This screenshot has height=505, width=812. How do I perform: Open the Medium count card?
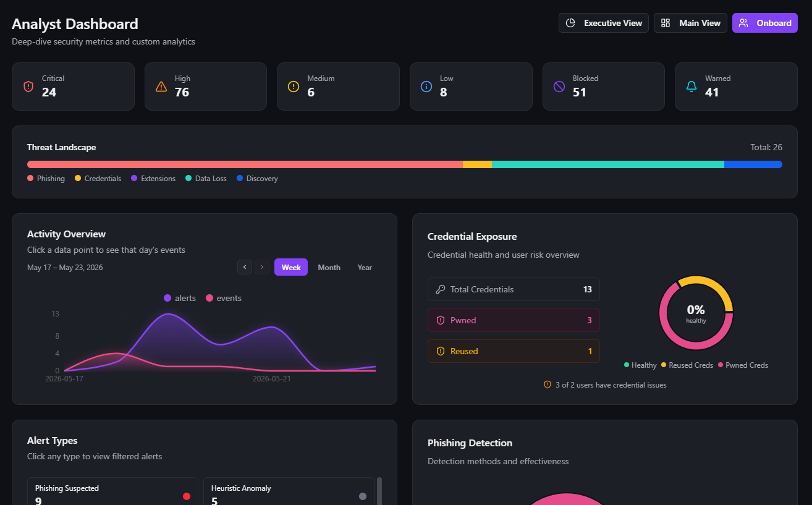338,87
